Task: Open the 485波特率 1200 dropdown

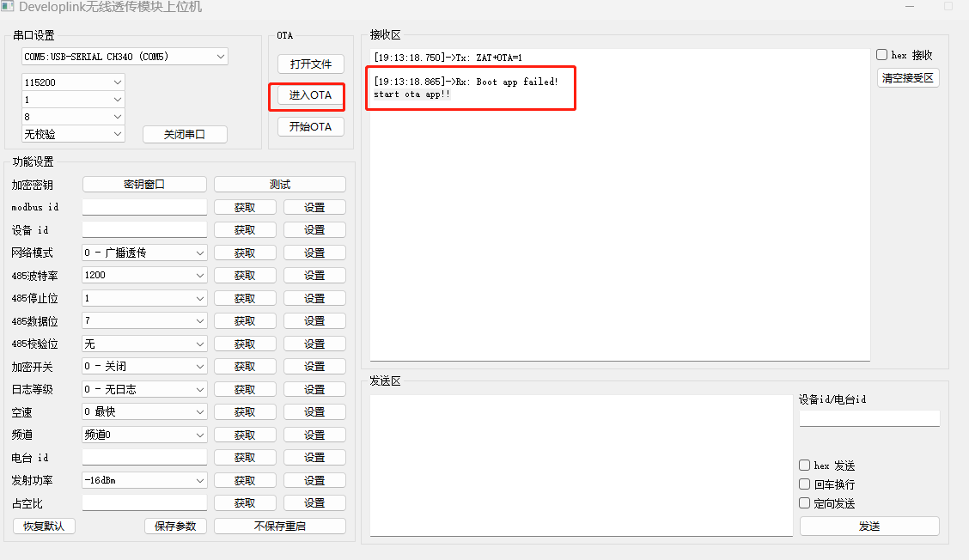Action: pyautogui.click(x=144, y=275)
